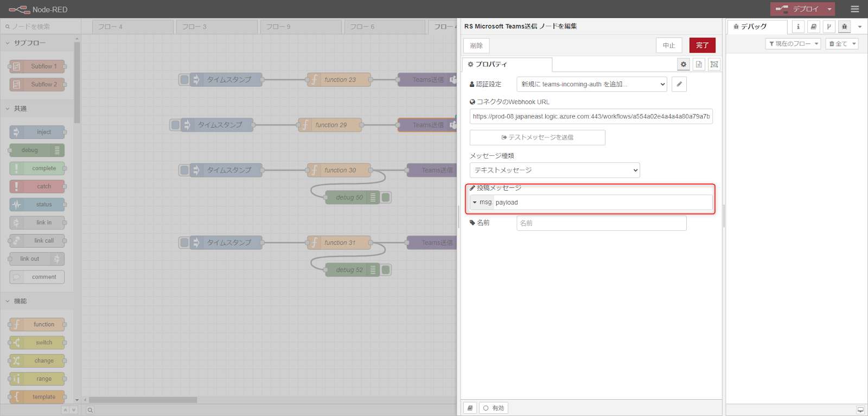868x416 pixels.
Task: Switch to the フロー 3 tab
Action: (217, 27)
